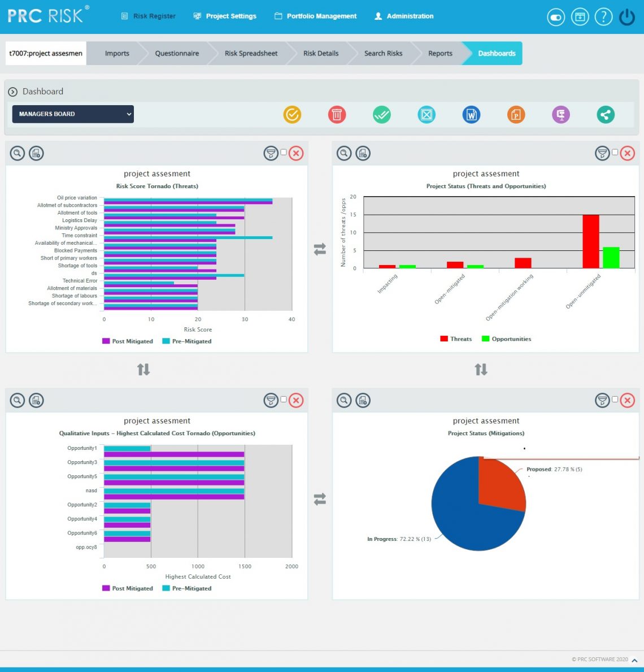Click the green double-check approve icon

pos(382,114)
